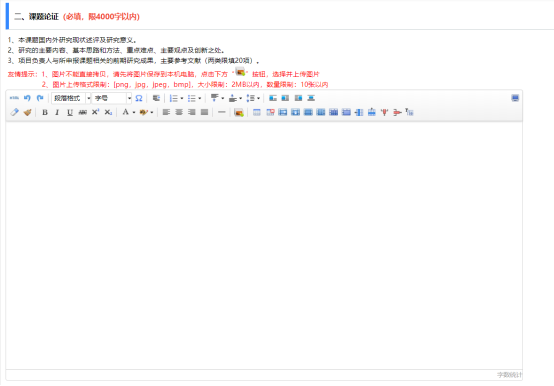Toggle italic formatting
554x386 pixels.
click(57, 112)
